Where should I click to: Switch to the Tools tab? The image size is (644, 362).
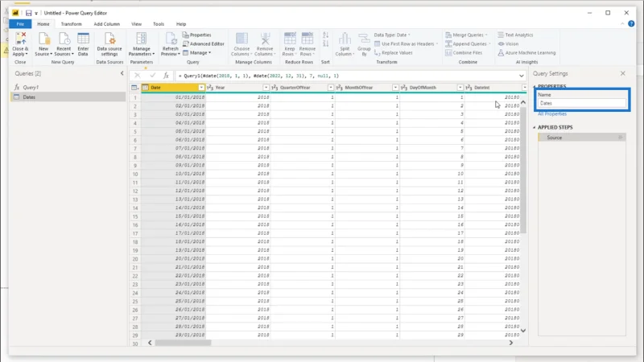click(x=159, y=24)
